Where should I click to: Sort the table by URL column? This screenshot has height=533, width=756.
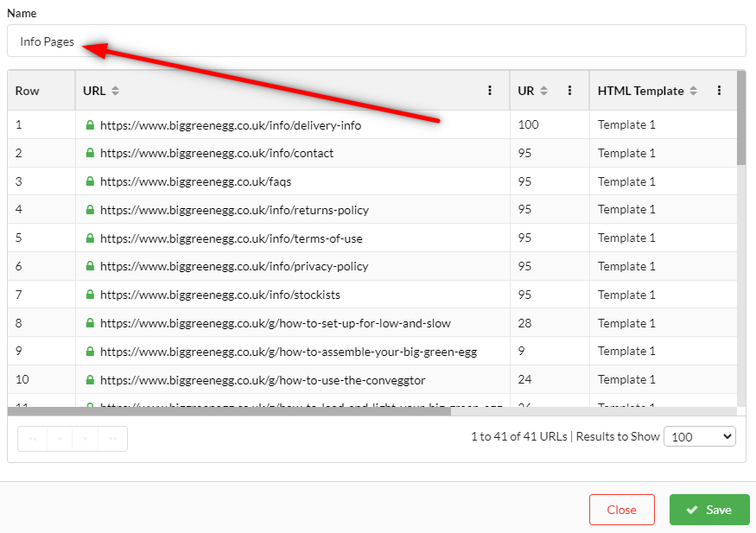[115, 91]
